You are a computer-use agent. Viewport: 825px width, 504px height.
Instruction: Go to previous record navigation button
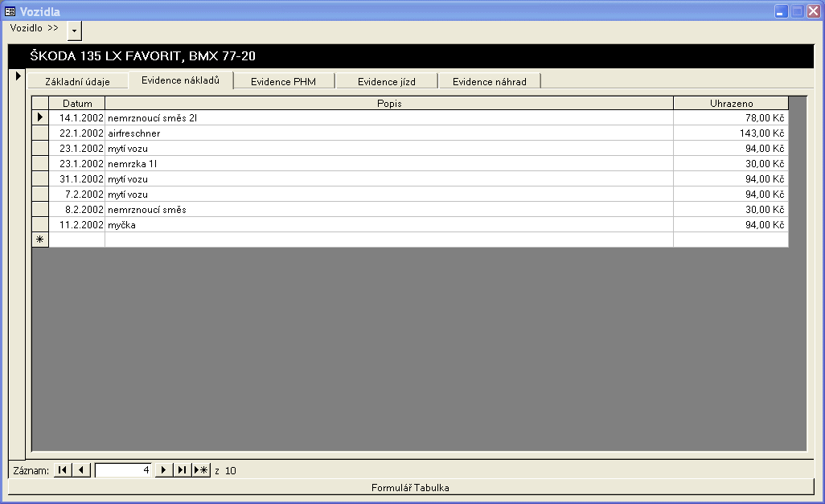click(82, 470)
